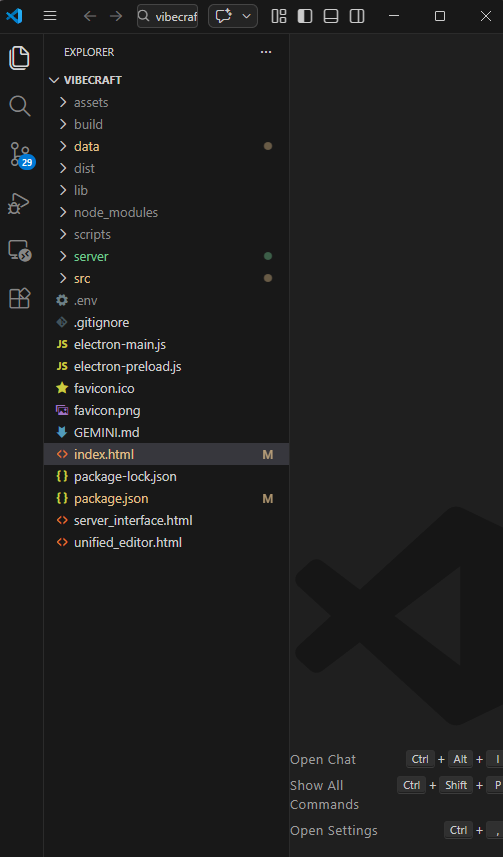Open server_interface.html file
The width and height of the screenshot is (503, 857).
[x=166, y=520]
